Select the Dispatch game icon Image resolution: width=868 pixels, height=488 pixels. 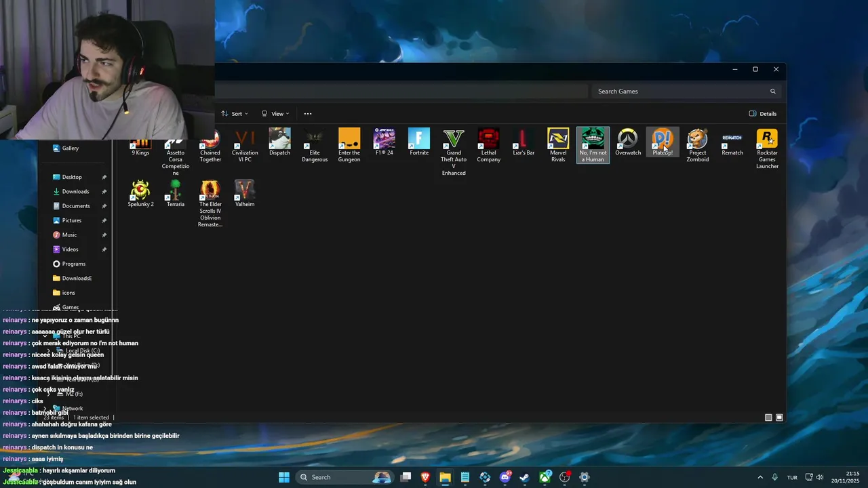click(279, 142)
